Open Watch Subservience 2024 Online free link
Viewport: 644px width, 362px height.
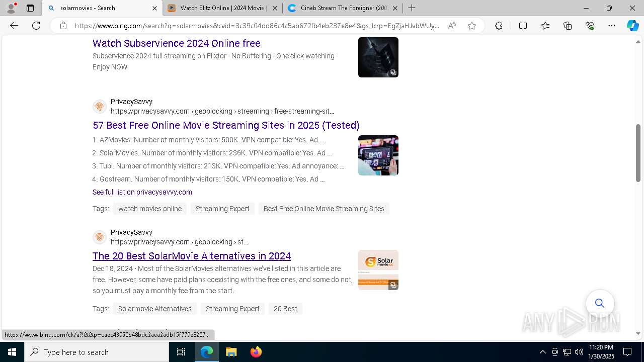(x=177, y=43)
